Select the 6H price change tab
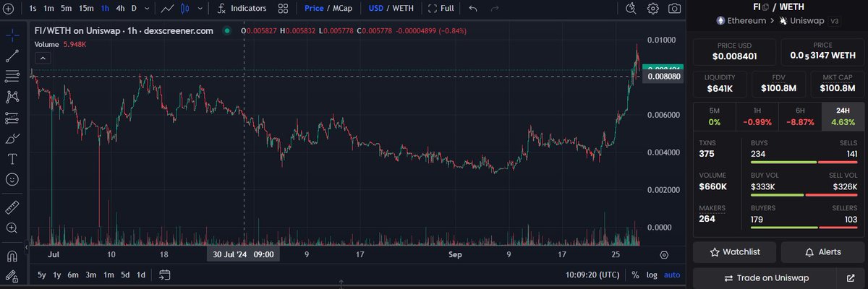868x289 pixels. (799, 116)
